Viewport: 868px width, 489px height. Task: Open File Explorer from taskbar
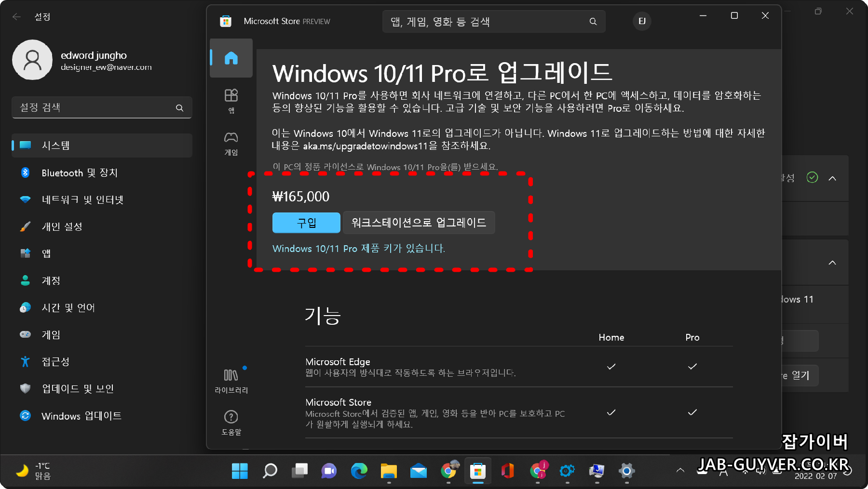pyautogui.click(x=389, y=471)
